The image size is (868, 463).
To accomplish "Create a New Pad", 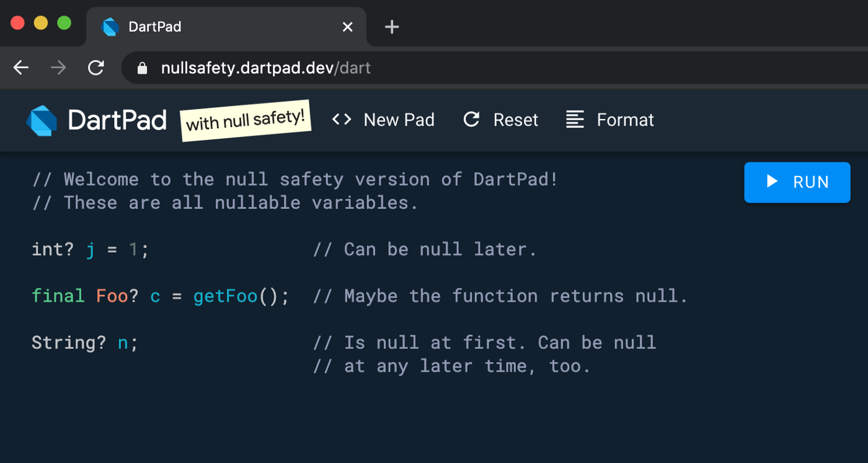I will point(383,120).
